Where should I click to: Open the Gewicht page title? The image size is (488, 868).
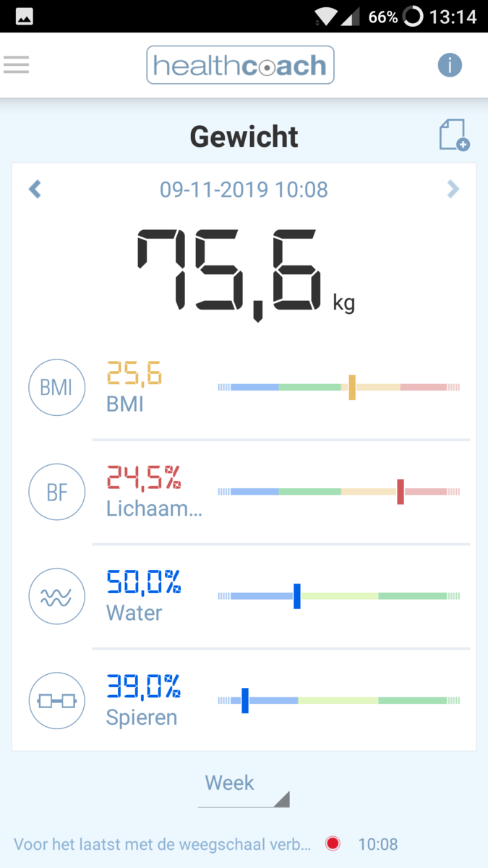244,135
